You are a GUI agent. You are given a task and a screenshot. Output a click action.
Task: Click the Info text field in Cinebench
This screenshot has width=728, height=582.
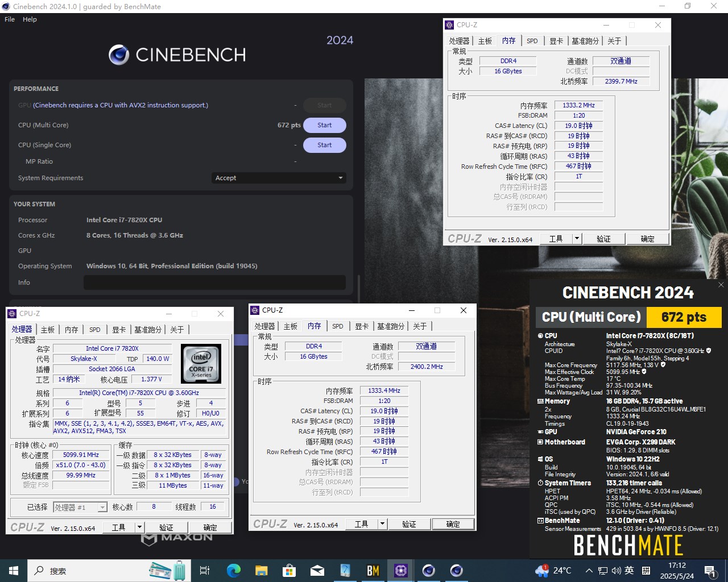click(215, 282)
